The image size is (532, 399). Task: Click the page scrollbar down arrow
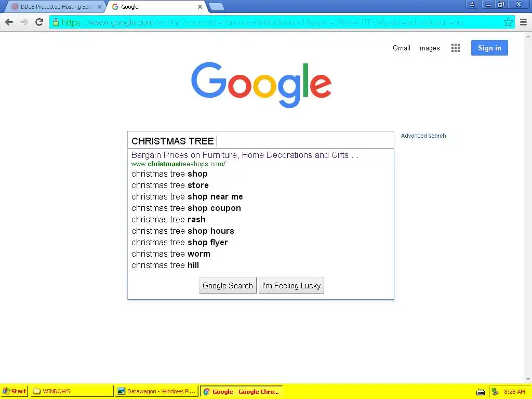(x=528, y=379)
